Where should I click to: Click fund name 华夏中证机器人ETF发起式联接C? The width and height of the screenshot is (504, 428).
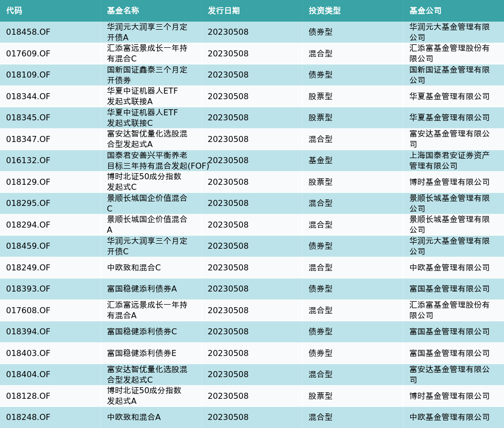(143, 117)
